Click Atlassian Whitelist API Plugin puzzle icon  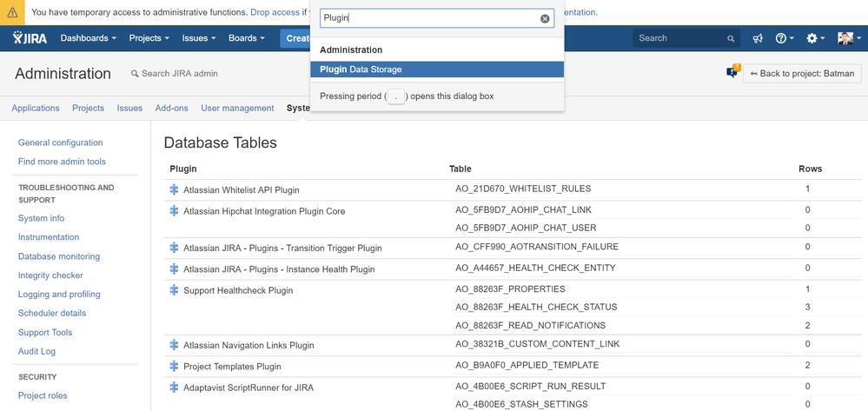(174, 189)
